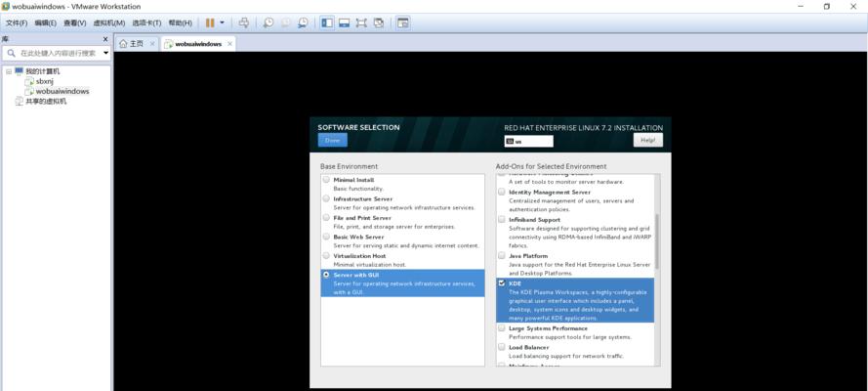
Task: Select the wobuaiwindows tab
Action: (x=198, y=44)
